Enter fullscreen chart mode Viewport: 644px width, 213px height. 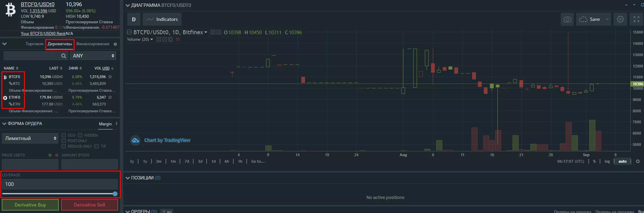click(x=636, y=20)
